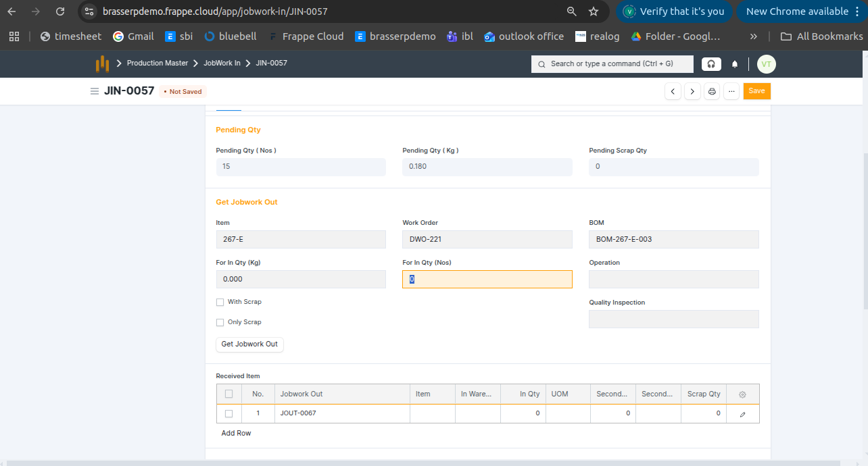This screenshot has height=466, width=868.
Task: Click the headset help icon
Action: click(x=710, y=64)
